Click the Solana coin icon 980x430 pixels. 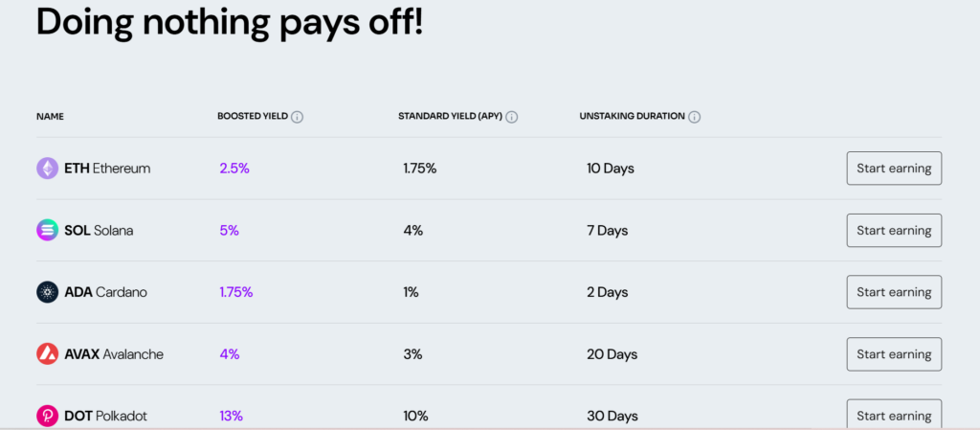click(x=48, y=230)
